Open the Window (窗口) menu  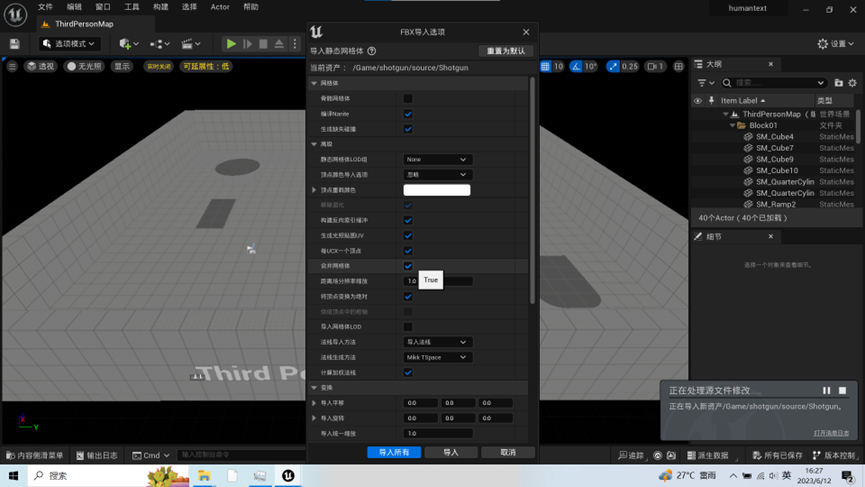pos(103,7)
